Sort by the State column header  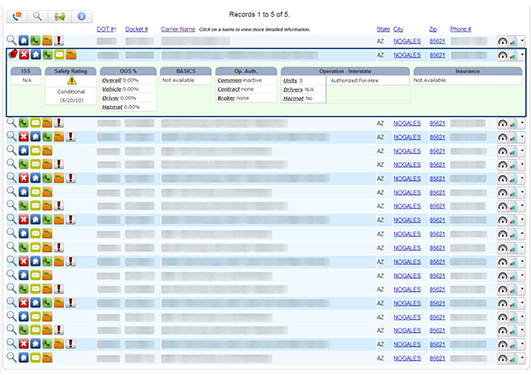(x=383, y=29)
